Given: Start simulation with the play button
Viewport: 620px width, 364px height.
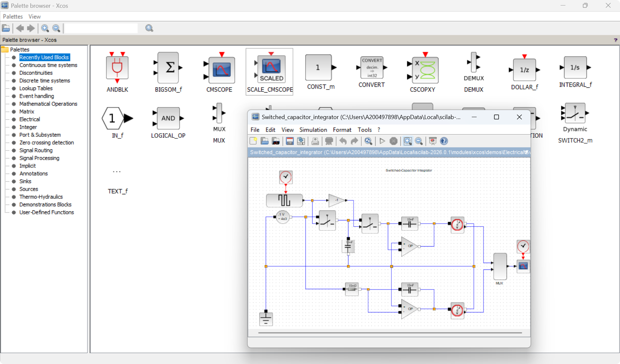Looking at the screenshot, I should coord(382,141).
